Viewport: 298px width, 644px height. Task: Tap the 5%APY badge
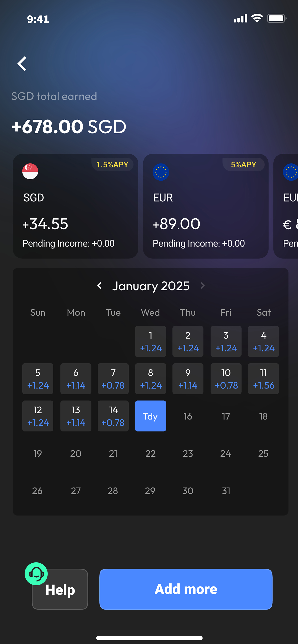click(x=243, y=165)
